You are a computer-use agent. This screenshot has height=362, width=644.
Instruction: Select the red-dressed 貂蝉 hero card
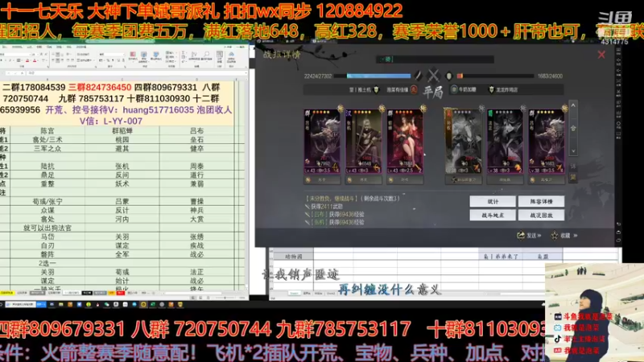(x=405, y=142)
